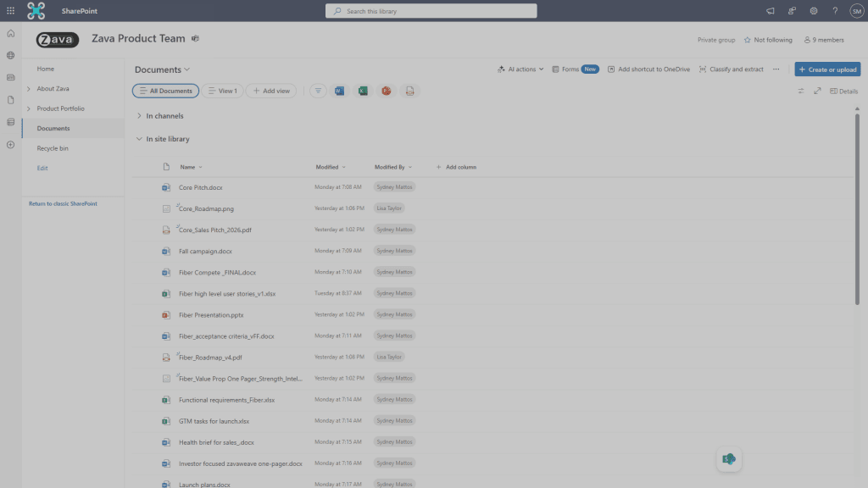This screenshot has width=868, height=488.
Task: Click the Zava drone logo in header
Action: [36, 10]
